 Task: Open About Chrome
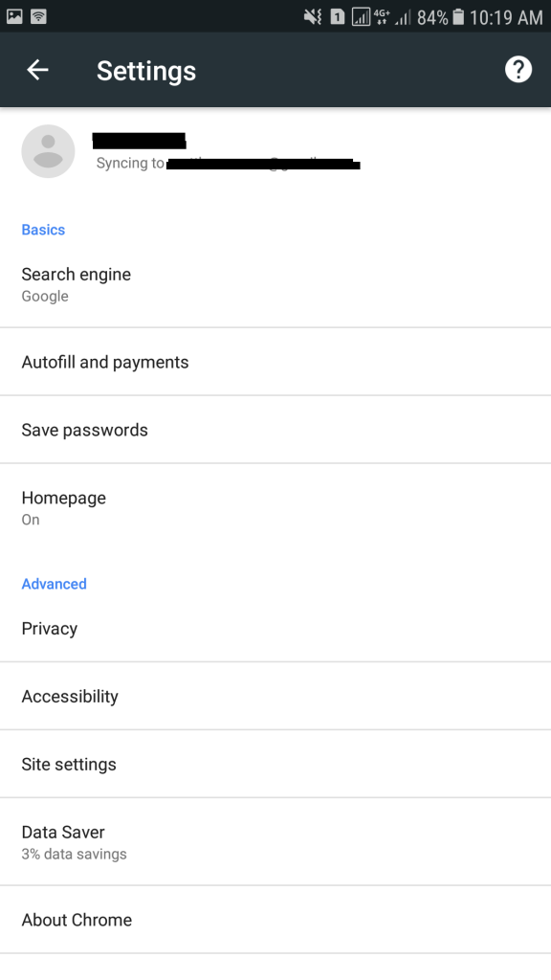click(275, 920)
